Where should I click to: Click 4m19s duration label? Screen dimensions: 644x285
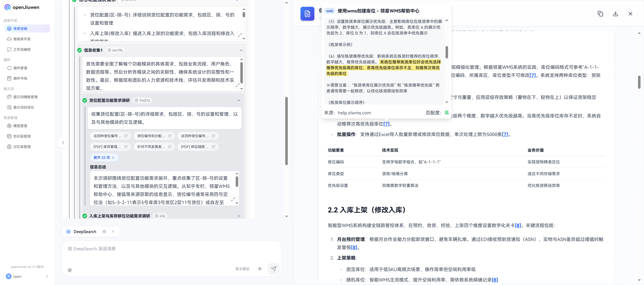click(115, 50)
